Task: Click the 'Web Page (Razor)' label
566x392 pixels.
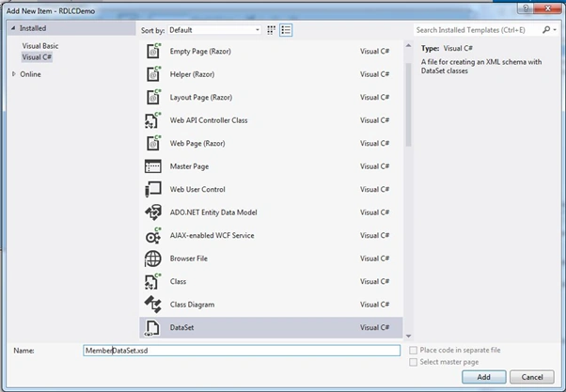Action: click(197, 143)
